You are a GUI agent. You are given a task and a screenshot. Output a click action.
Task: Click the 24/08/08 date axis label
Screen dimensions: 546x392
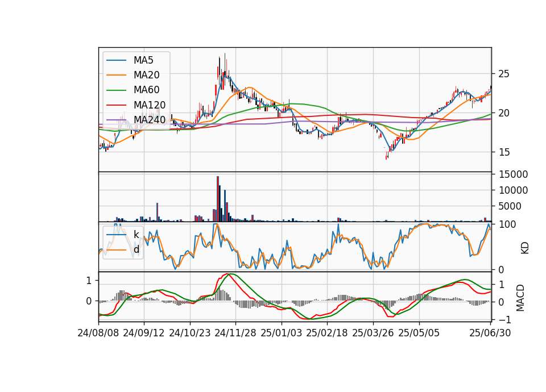tap(98, 333)
